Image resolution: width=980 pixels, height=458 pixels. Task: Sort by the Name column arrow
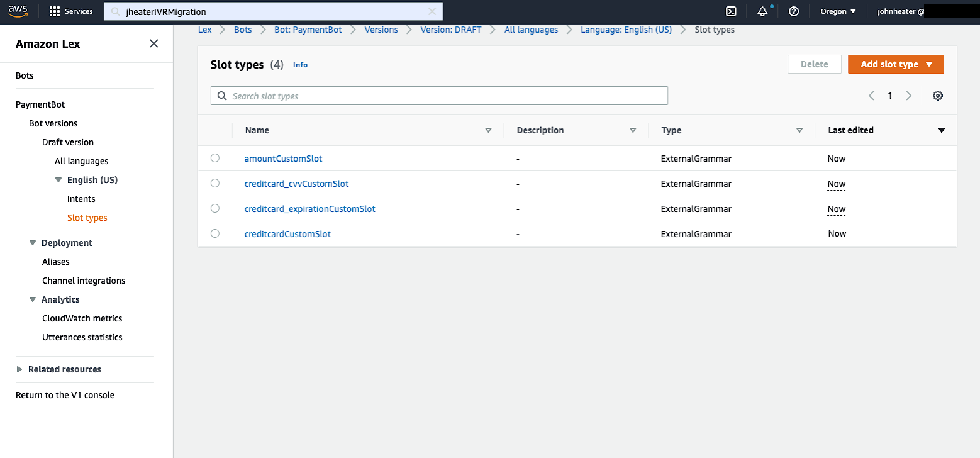pyautogui.click(x=488, y=130)
